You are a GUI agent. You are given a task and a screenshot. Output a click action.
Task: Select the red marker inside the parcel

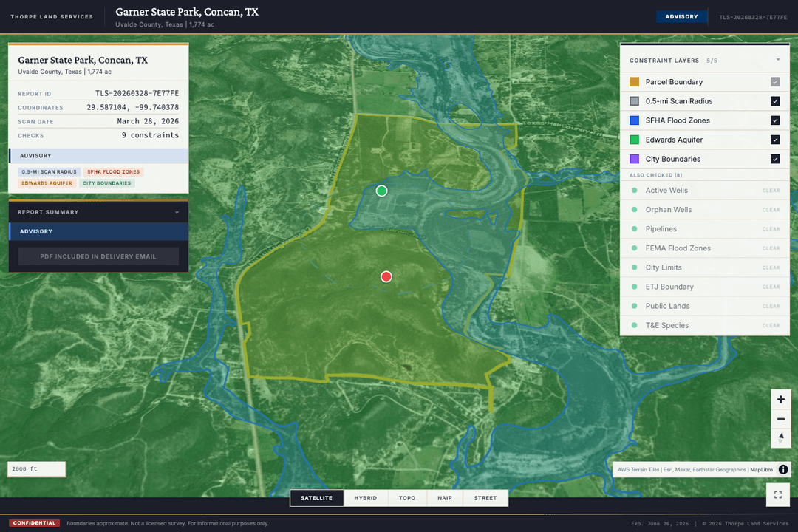(386, 276)
